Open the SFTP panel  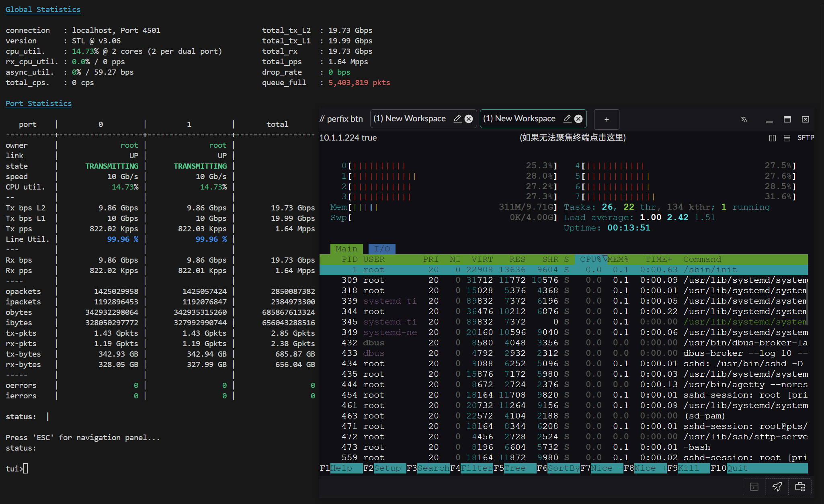pos(805,138)
